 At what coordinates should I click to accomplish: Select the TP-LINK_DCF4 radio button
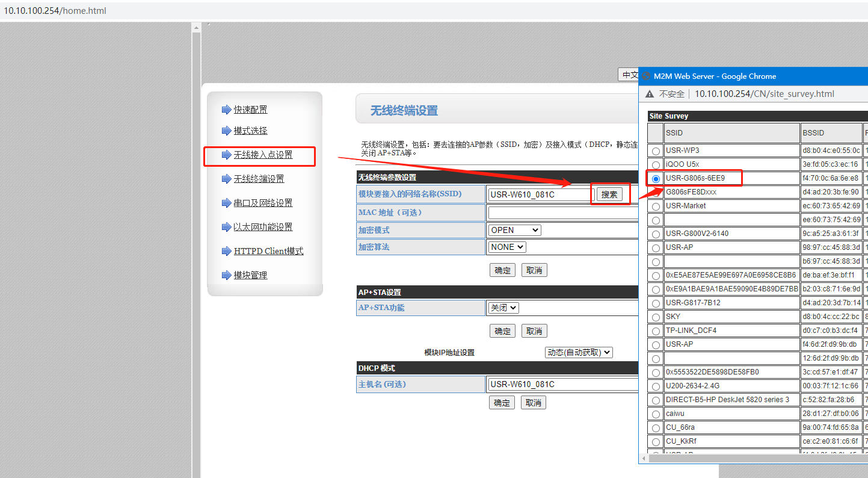tap(656, 331)
